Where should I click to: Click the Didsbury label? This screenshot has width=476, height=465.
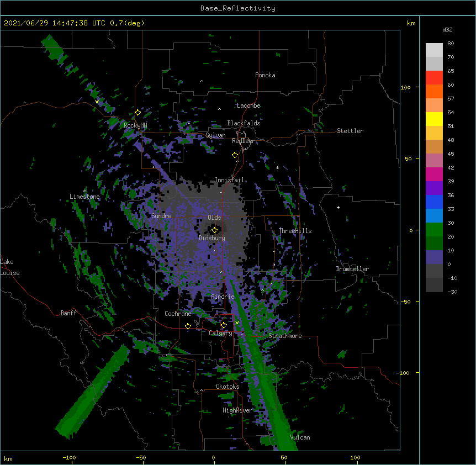212,238
